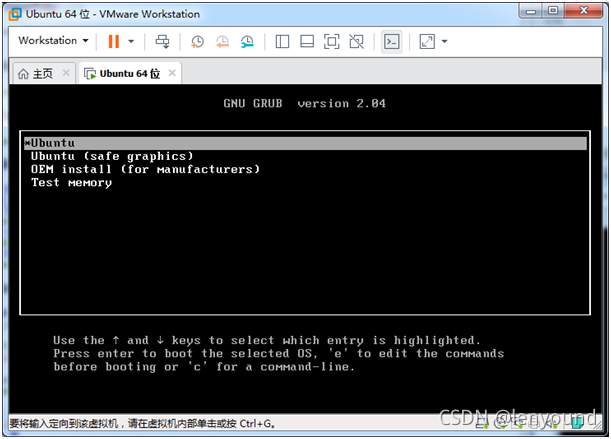The image size is (611, 439).
Task: Toggle the library sidebar panel
Action: tap(282, 41)
